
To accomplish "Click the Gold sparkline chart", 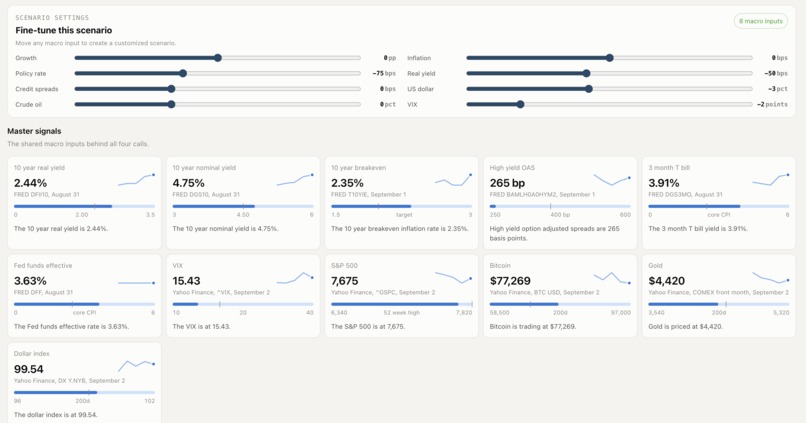I will pos(771,278).
